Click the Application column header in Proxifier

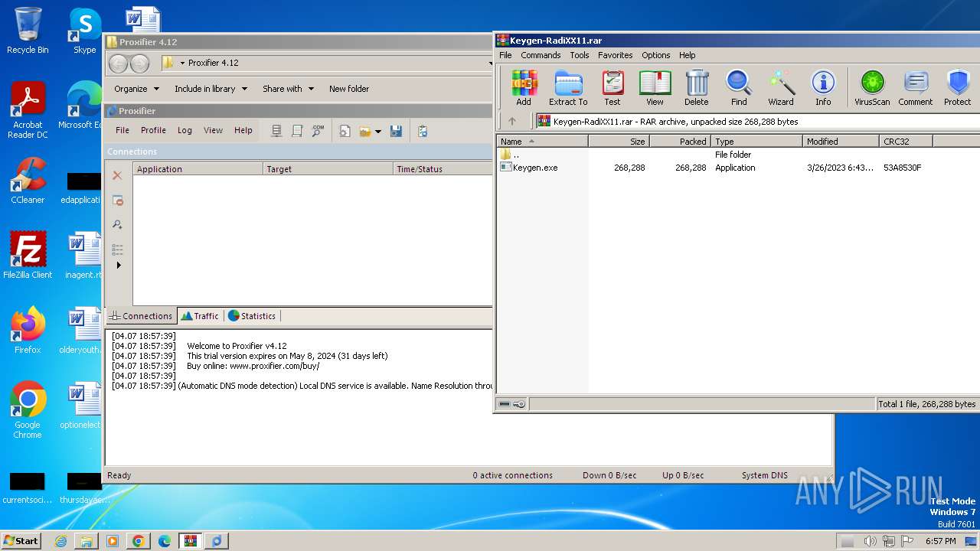tap(198, 169)
